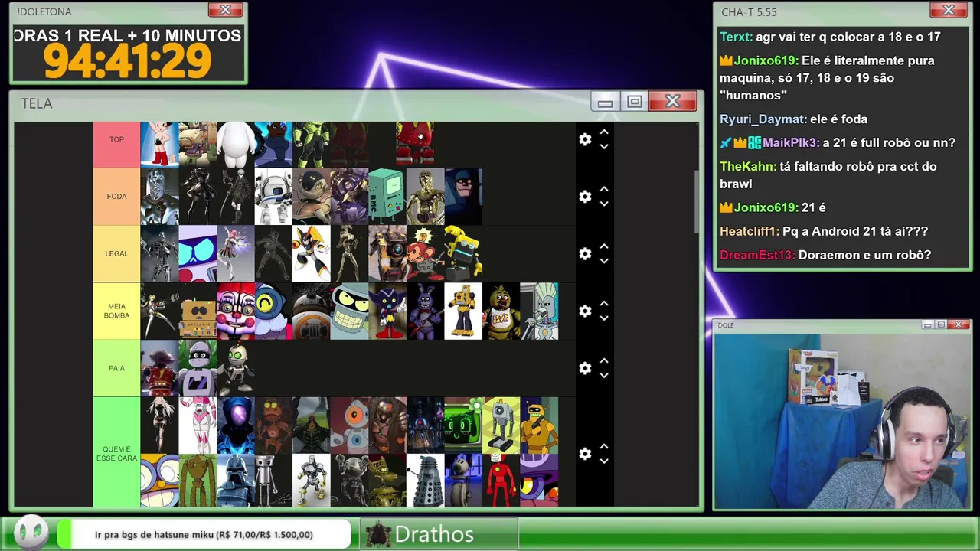Viewport: 980px width, 551px height.
Task: Open settings gear for the MEIA BOMBA tier
Action: pyautogui.click(x=585, y=311)
